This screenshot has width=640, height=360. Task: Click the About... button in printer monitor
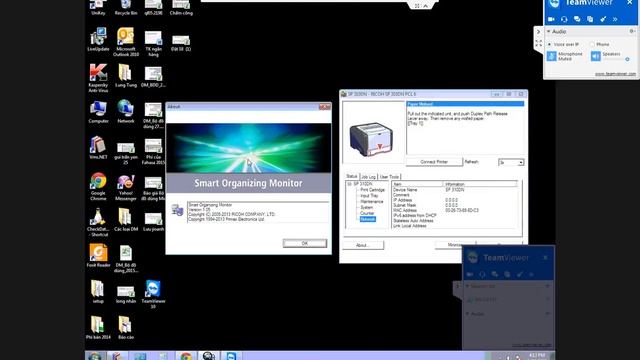pyautogui.click(x=363, y=245)
